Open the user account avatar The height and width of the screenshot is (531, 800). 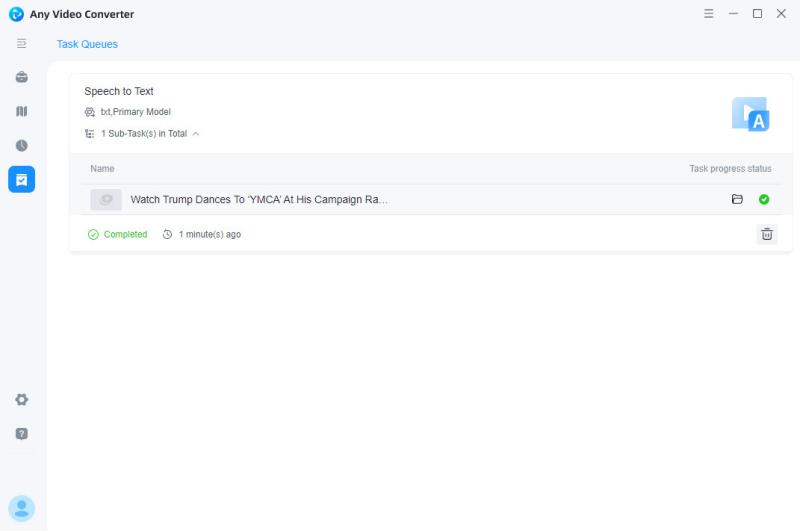coord(22,508)
